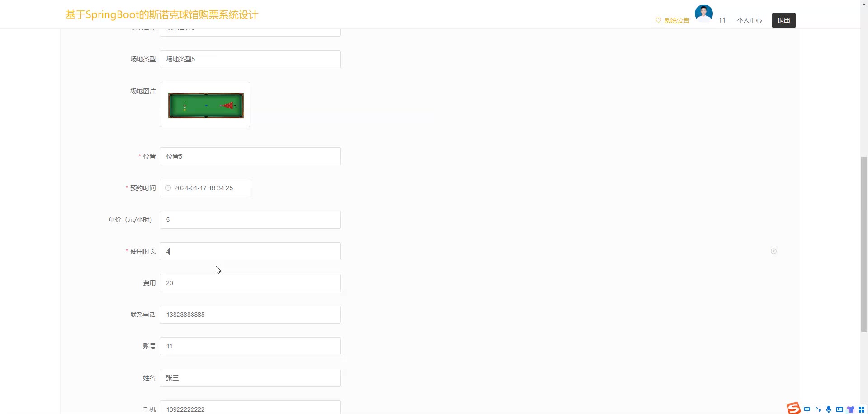Screen dimensions: 868x414
Task: Click the 联系电话 input field
Action: tap(250, 315)
